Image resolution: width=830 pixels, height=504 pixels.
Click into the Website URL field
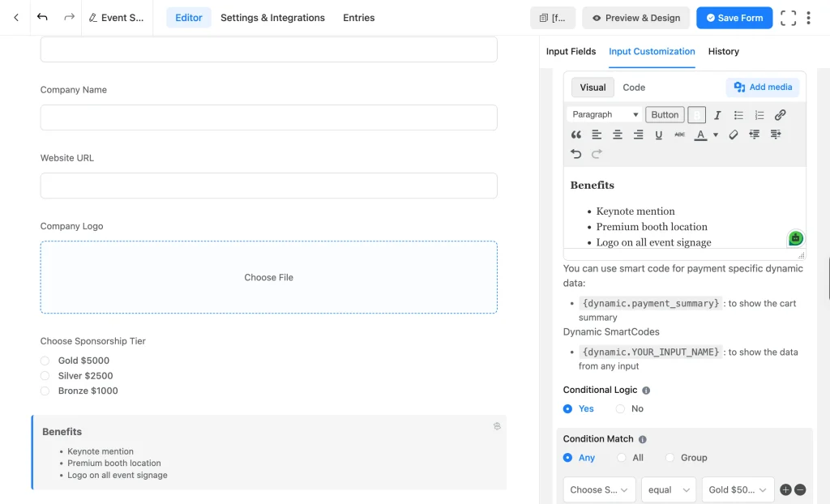[269, 186]
